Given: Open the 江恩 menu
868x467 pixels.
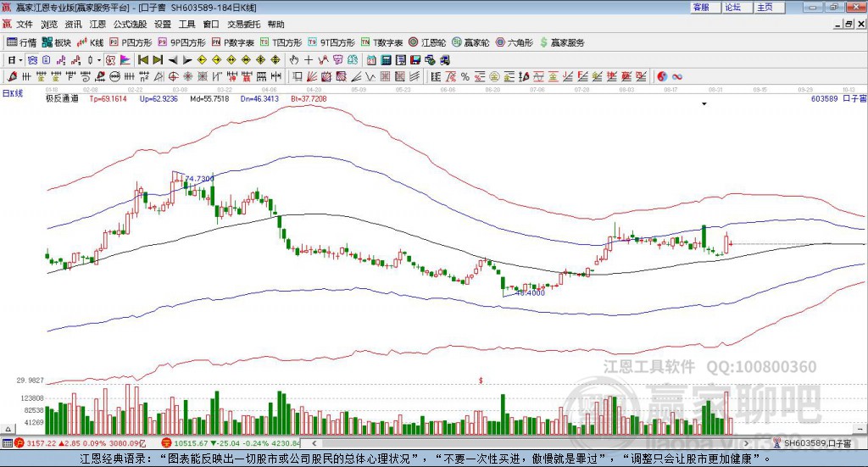Looking at the screenshot, I should pyautogui.click(x=97, y=25).
